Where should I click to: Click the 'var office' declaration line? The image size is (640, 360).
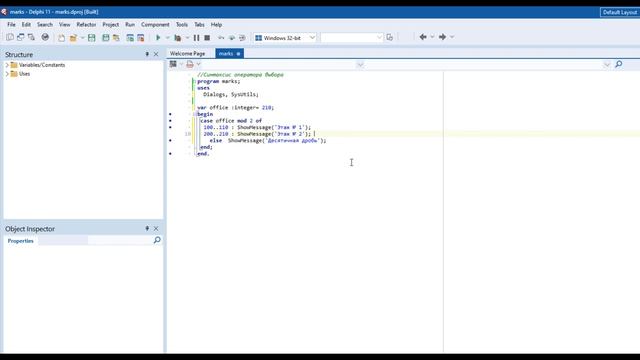[236, 107]
